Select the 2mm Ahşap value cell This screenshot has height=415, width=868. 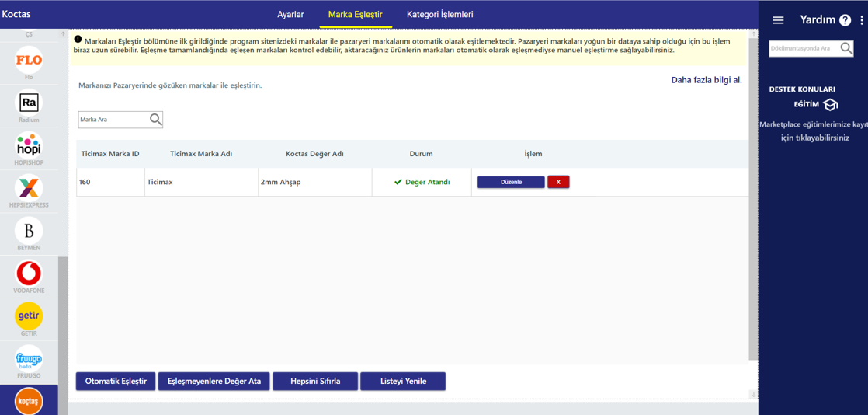(315, 182)
